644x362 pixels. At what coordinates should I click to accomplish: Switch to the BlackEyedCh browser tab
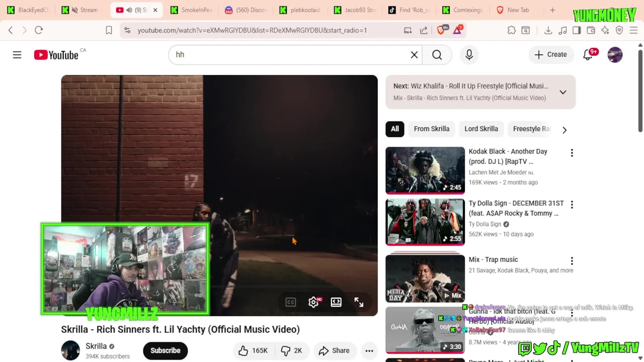click(x=28, y=10)
